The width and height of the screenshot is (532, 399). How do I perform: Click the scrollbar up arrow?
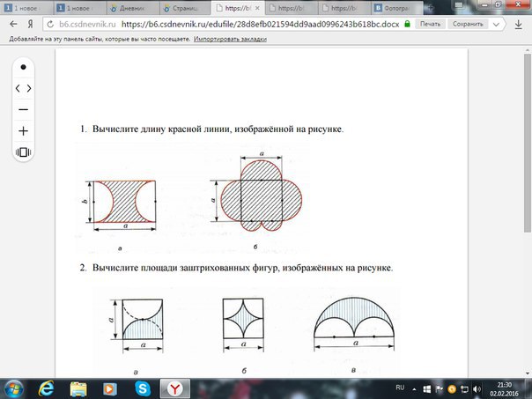tap(528, 50)
